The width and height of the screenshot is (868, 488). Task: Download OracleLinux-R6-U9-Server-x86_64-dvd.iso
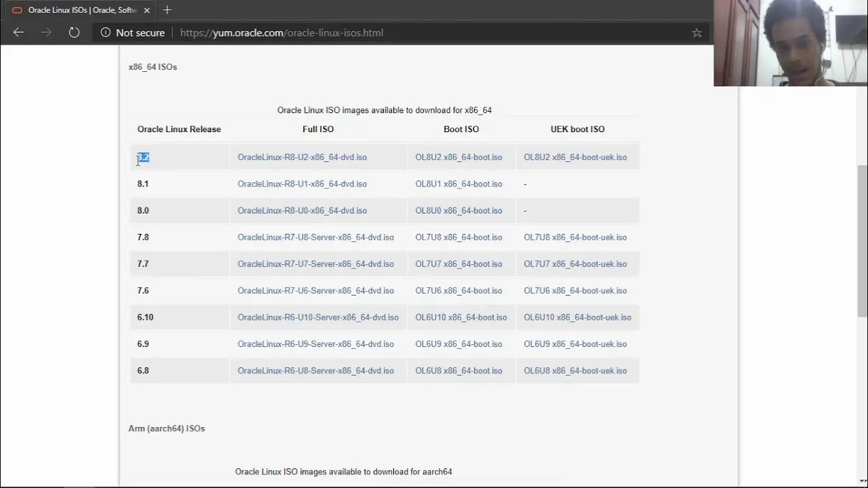pyautogui.click(x=315, y=344)
